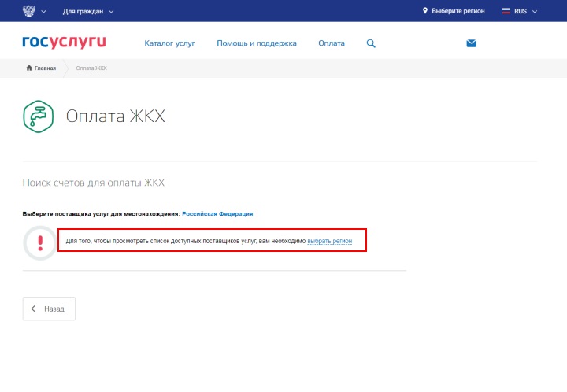The width and height of the screenshot is (567, 392).
Task: Expand the chevron next to the coat of arms
Action: [43, 12]
